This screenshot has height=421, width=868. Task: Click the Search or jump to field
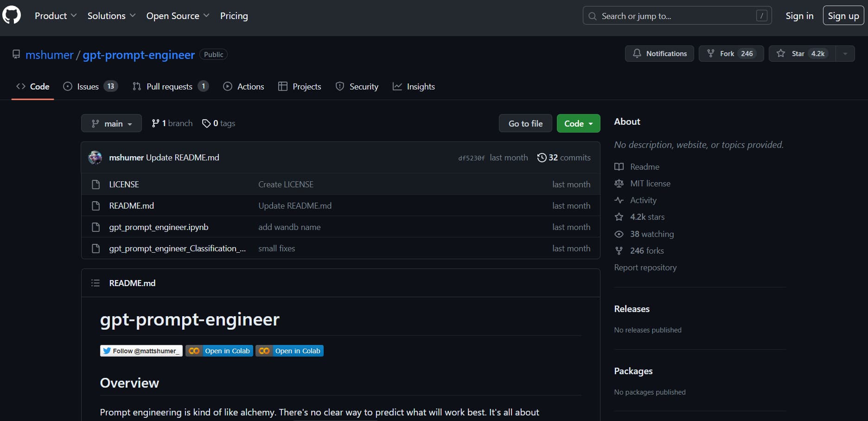(677, 16)
